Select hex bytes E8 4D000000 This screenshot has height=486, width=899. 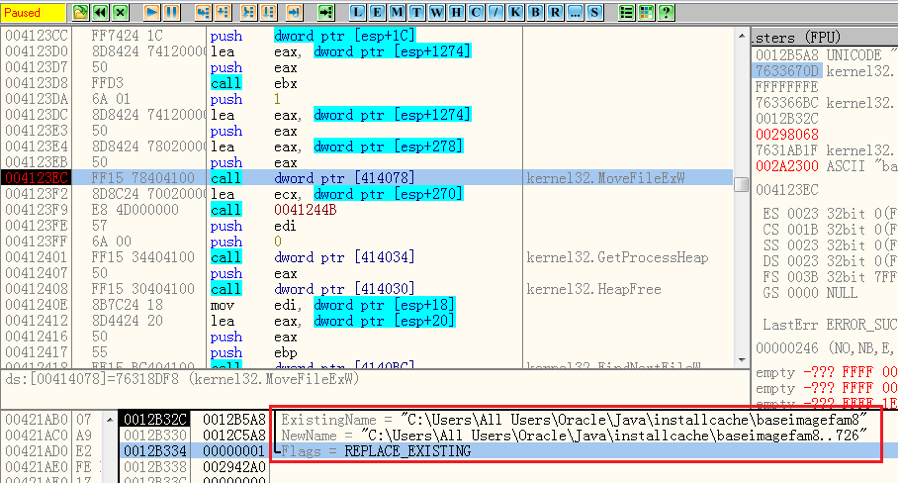(x=135, y=210)
